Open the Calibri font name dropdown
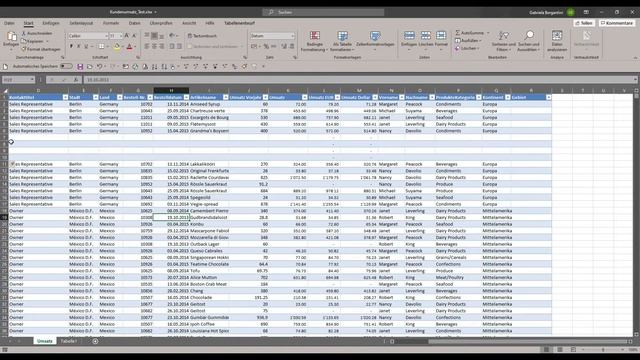 point(106,36)
